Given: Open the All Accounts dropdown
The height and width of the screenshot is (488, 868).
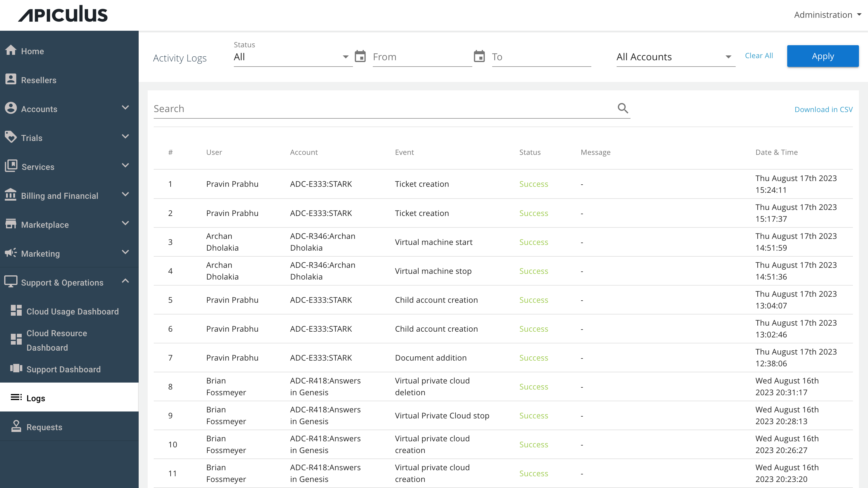Looking at the screenshot, I should click(676, 57).
